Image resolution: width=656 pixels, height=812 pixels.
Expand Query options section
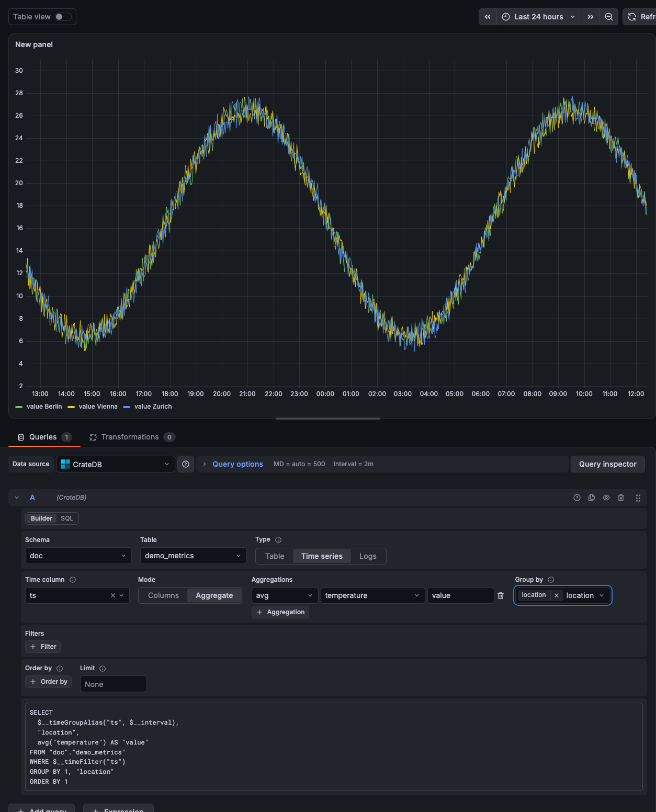click(x=237, y=464)
